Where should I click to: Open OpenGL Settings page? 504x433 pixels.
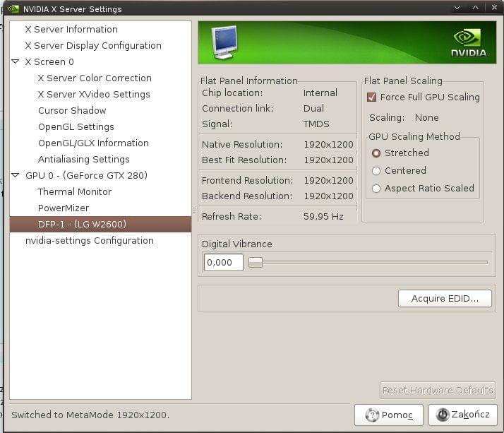coord(76,127)
